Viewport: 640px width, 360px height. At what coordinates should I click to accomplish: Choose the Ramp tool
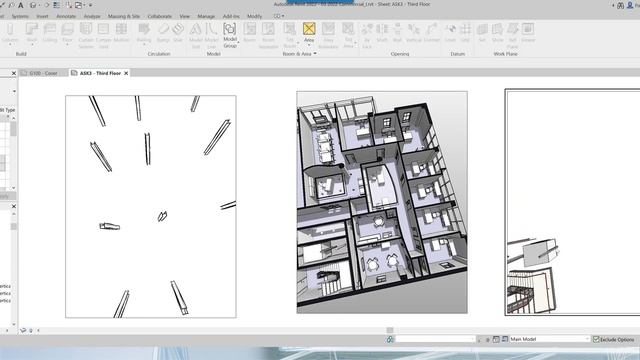(x=163, y=33)
